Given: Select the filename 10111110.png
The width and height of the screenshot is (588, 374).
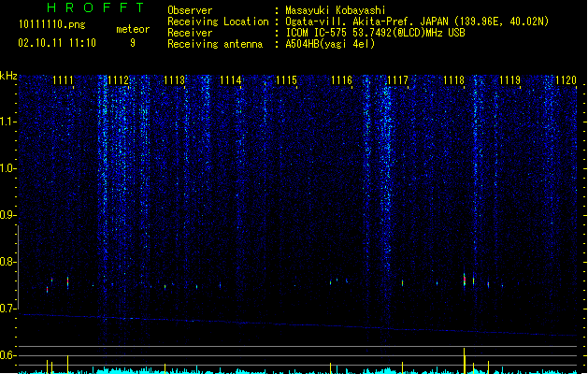Looking at the screenshot, I should pos(52,24).
